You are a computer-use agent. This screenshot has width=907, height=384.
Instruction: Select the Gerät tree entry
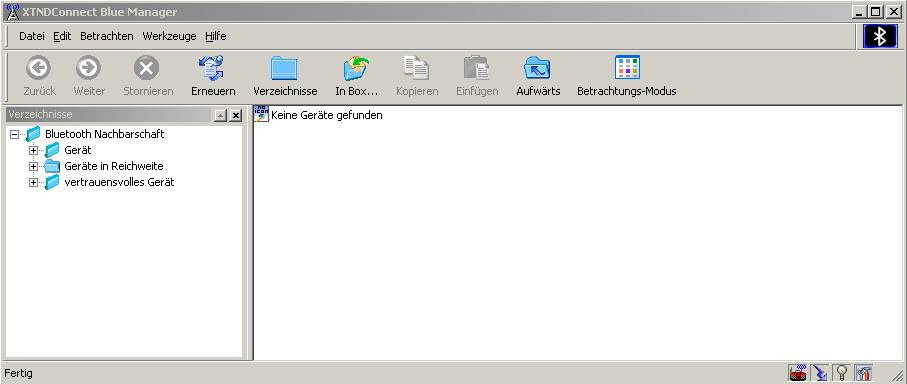[78, 150]
